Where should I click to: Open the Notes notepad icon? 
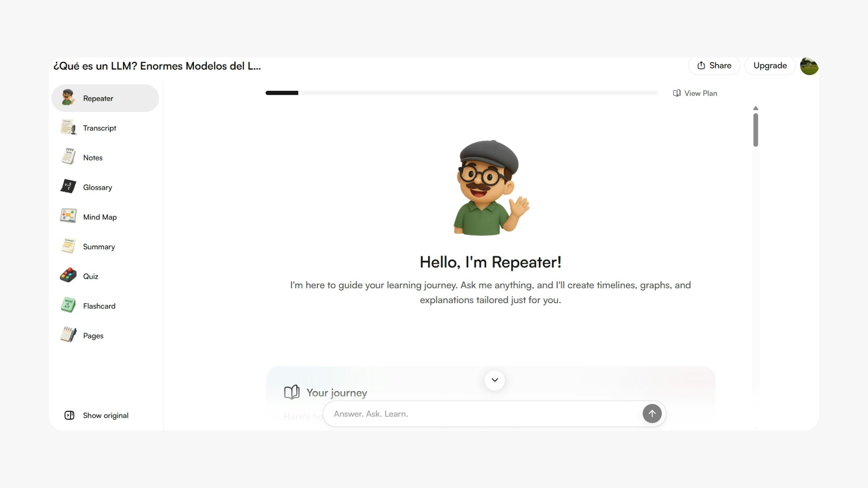tap(68, 157)
